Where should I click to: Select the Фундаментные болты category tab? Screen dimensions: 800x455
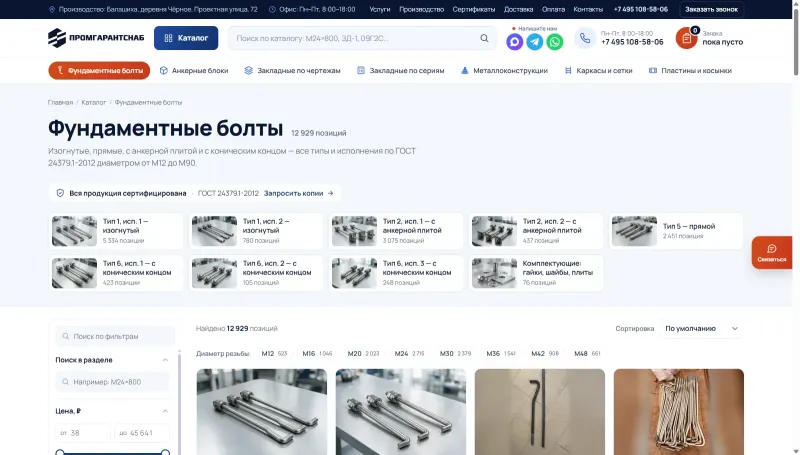(x=99, y=70)
